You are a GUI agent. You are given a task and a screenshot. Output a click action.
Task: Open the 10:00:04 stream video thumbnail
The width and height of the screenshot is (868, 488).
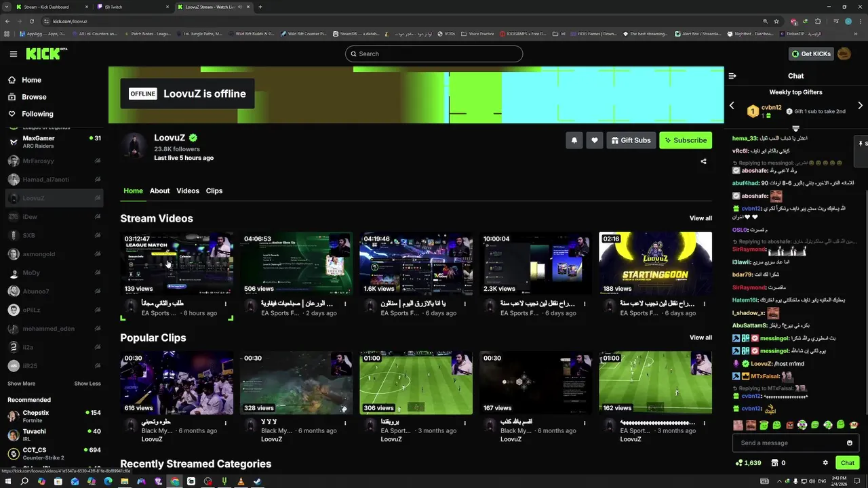click(x=536, y=263)
